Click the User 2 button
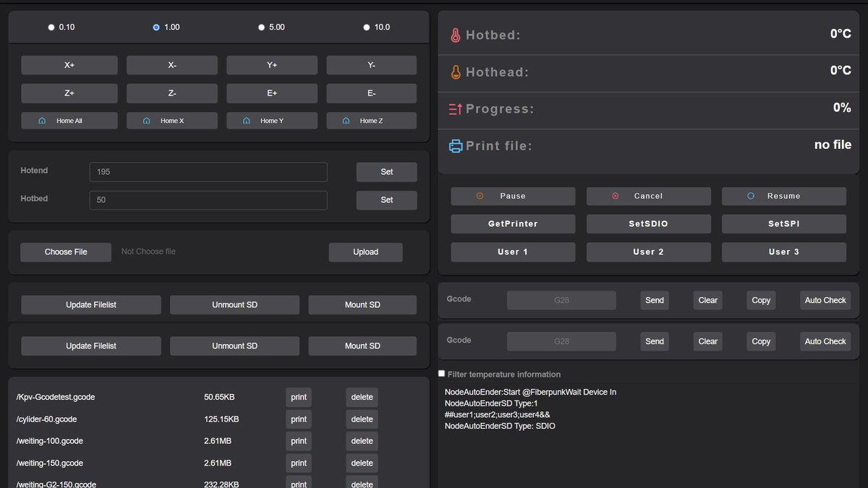Viewport: 868px width, 488px height. click(648, 252)
